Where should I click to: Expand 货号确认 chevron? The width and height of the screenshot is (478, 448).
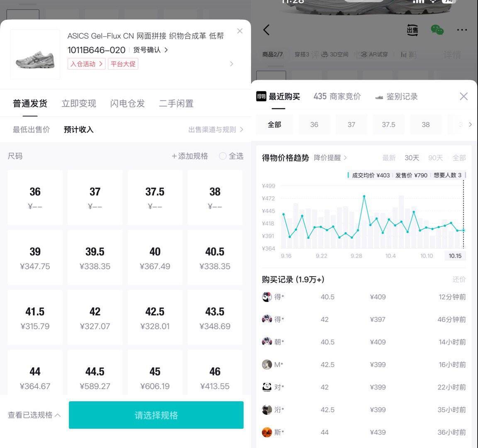(x=166, y=50)
